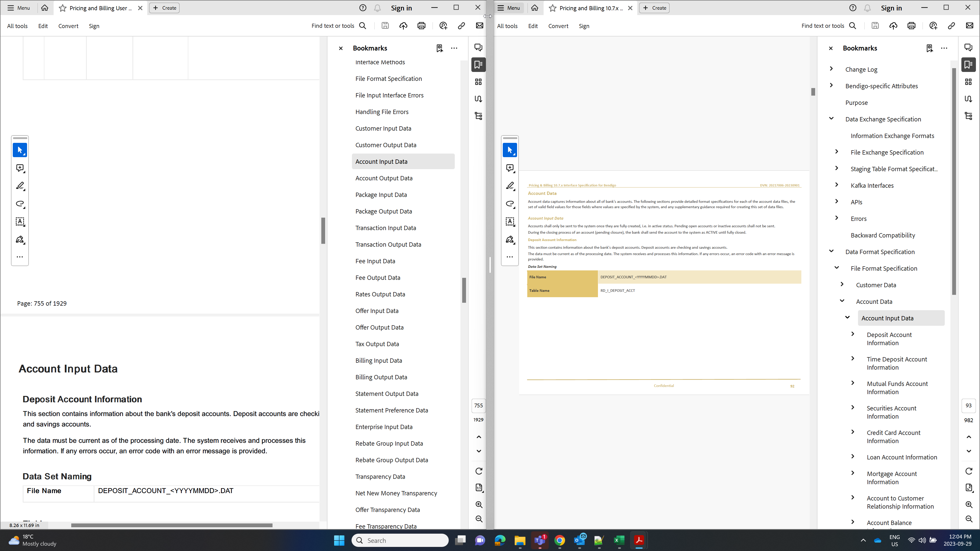The image size is (980, 551).
Task: Expand the Change Log bookmark
Action: [831, 69]
